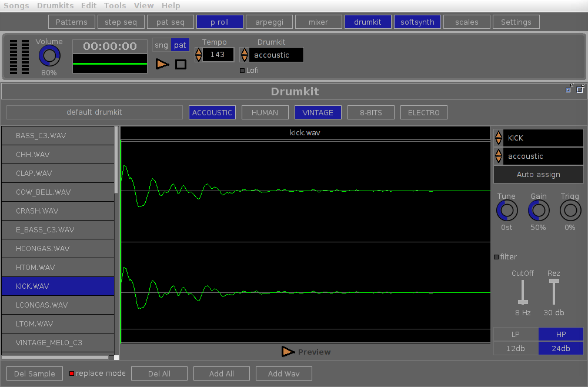Image resolution: width=588 pixels, height=387 pixels.
Task: Toggle replace mode
Action: [71, 373]
